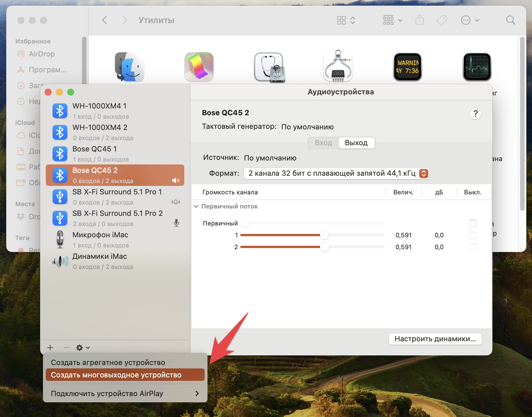The height and width of the screenshot is (417, 532).
Task: Click the Настроить динамики… button
Action: tap(435, 339)
